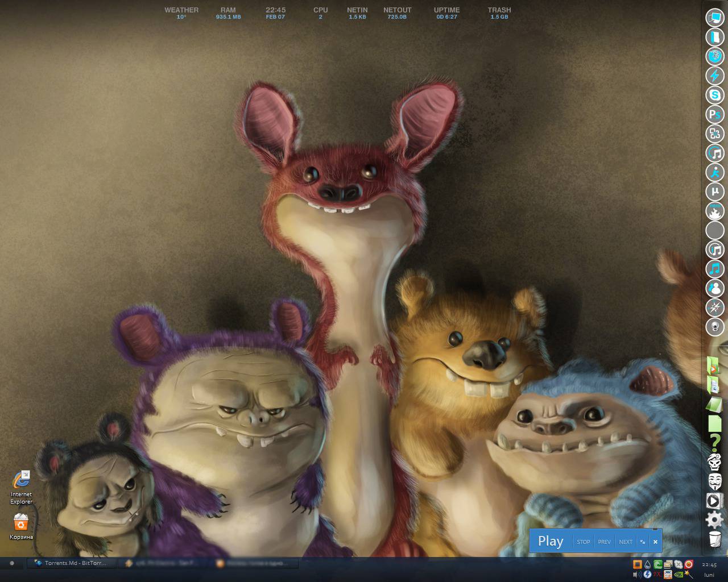Switch to the third taskbar window

click(x=253, y=563)
